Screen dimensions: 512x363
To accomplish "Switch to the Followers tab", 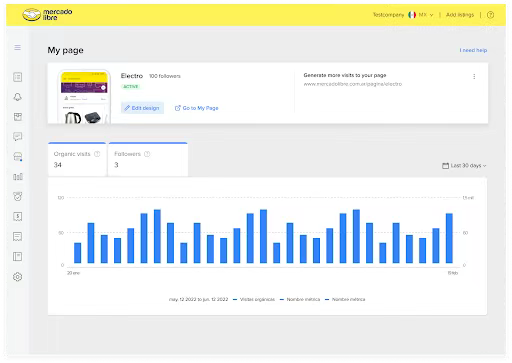I will point(148,159).
